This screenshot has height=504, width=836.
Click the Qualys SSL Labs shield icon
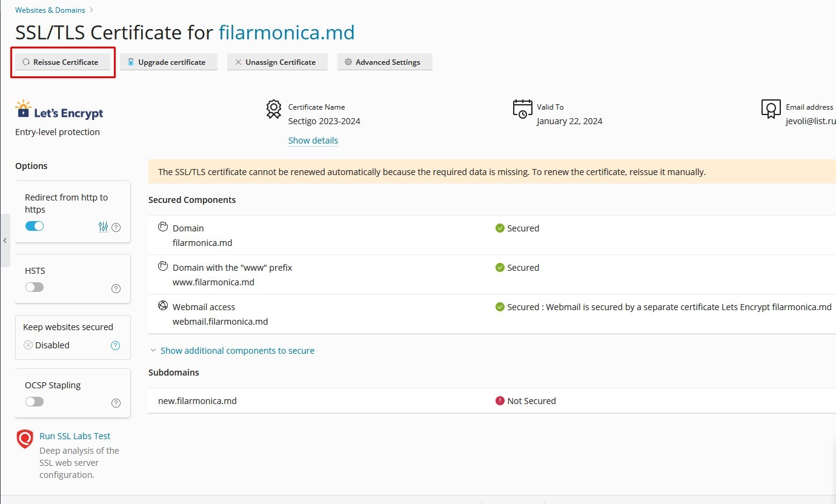pos(25,439)
